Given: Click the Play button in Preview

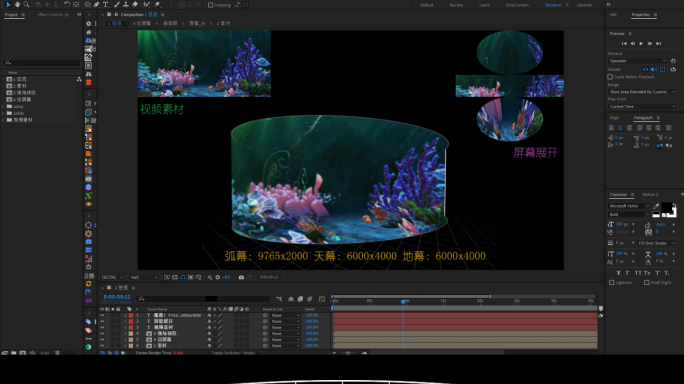Looking at the screenshot, I should (641, 43).
